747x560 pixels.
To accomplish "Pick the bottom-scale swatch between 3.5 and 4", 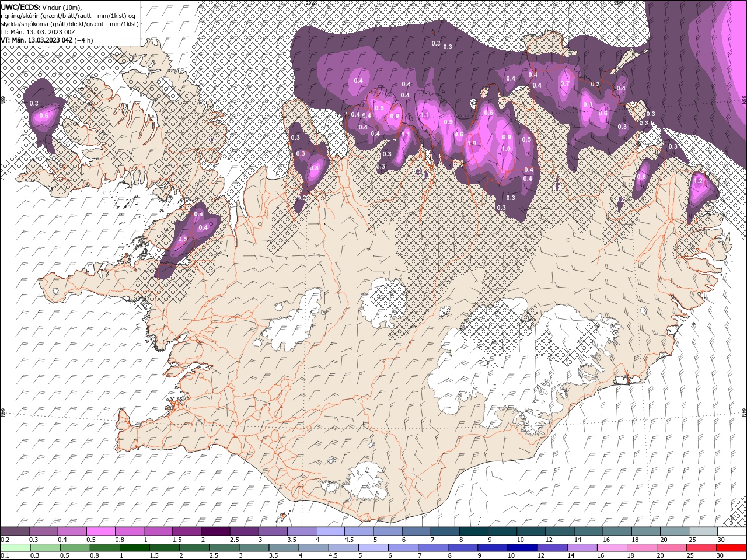I will click(284, 548).
